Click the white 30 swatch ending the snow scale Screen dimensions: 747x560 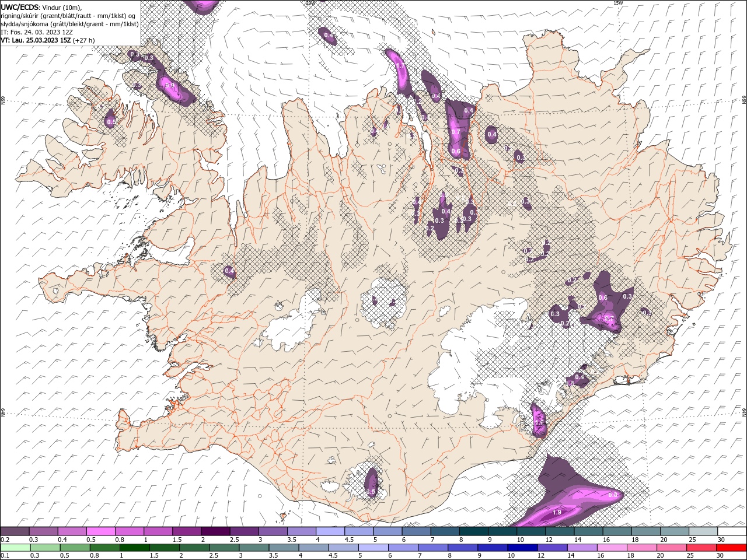(731, 531)
